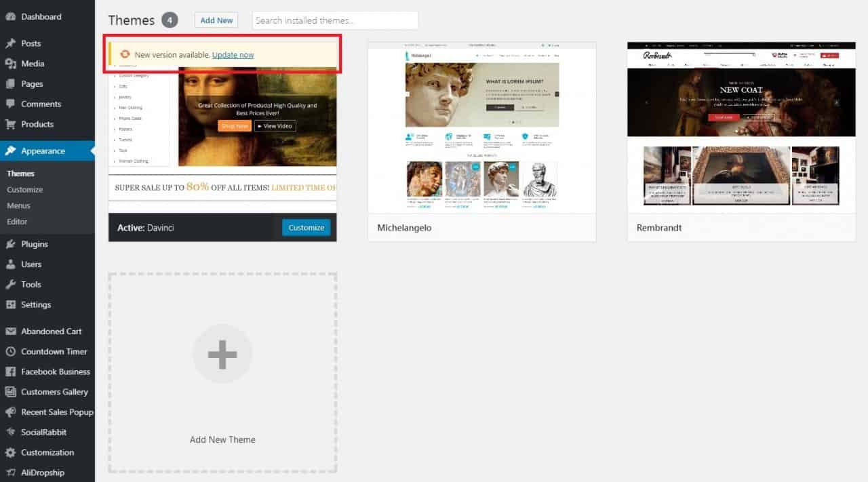Click the Active: Davinci label
Viewport: 868px width, 482px height.
(146, 228)
